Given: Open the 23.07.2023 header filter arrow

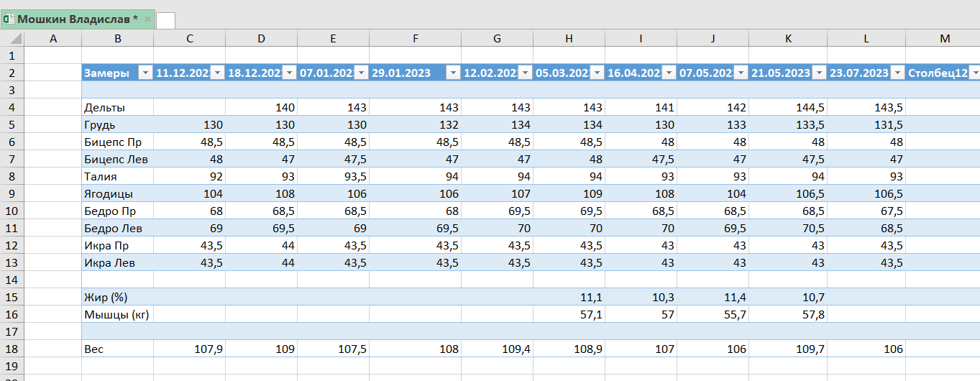Looking at the screenshot, I should click(x=897, y=73).
